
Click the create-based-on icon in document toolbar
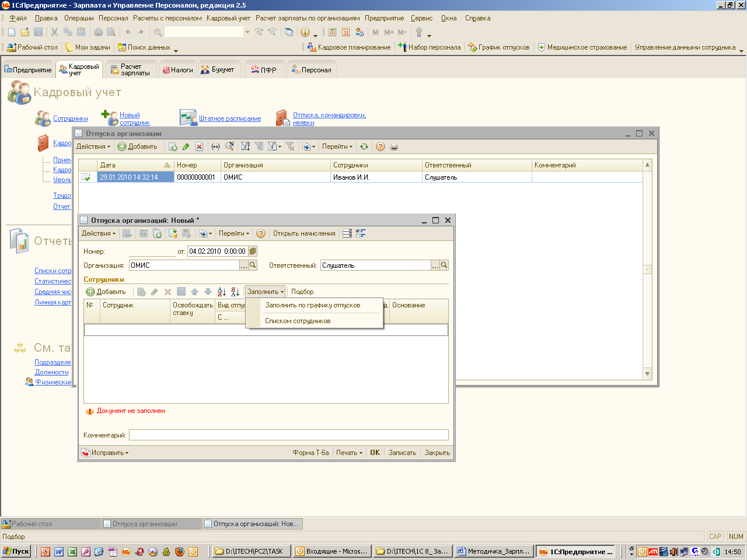point(205,233)
